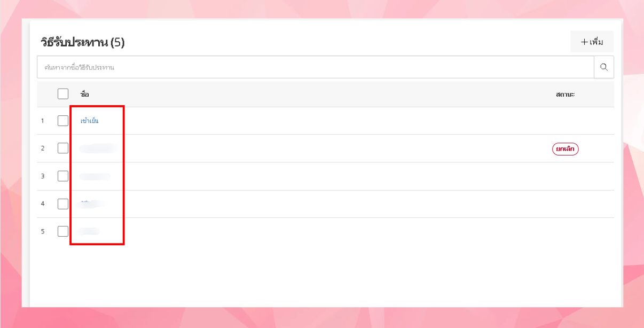Click the ชื่อ column header
Screen dimensions: 644x328
[84, 95]
